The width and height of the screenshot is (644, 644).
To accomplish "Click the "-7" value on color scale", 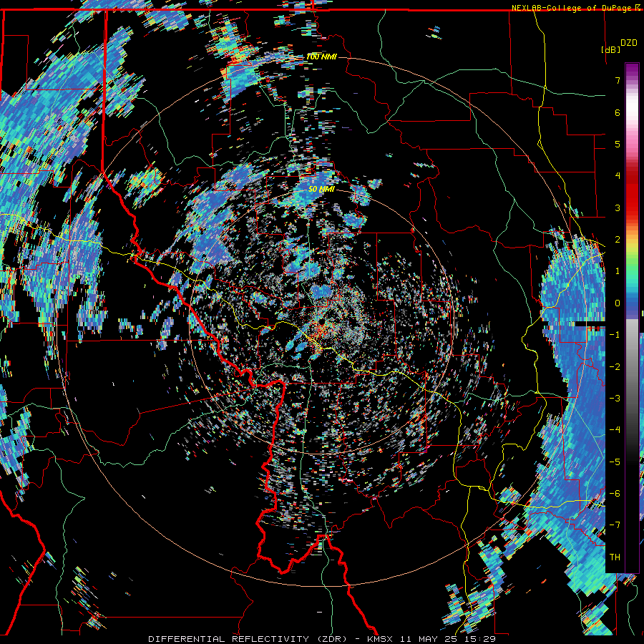I will point(615,525).
